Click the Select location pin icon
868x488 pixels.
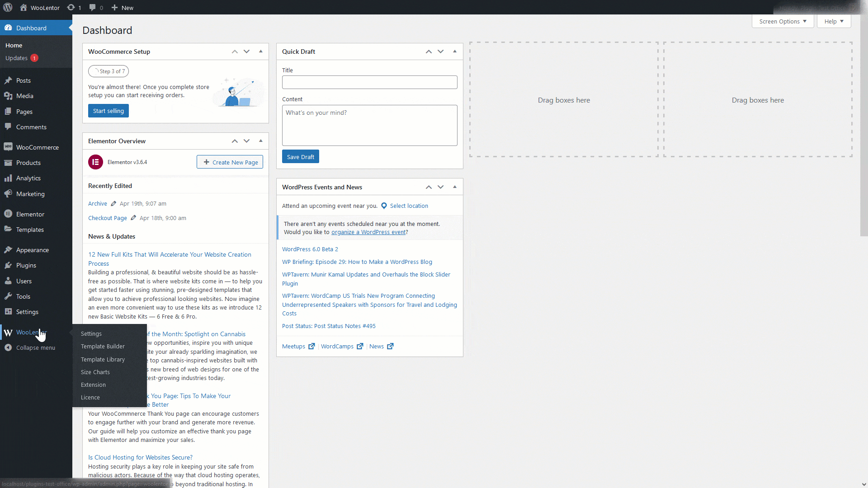pos(384,206)
